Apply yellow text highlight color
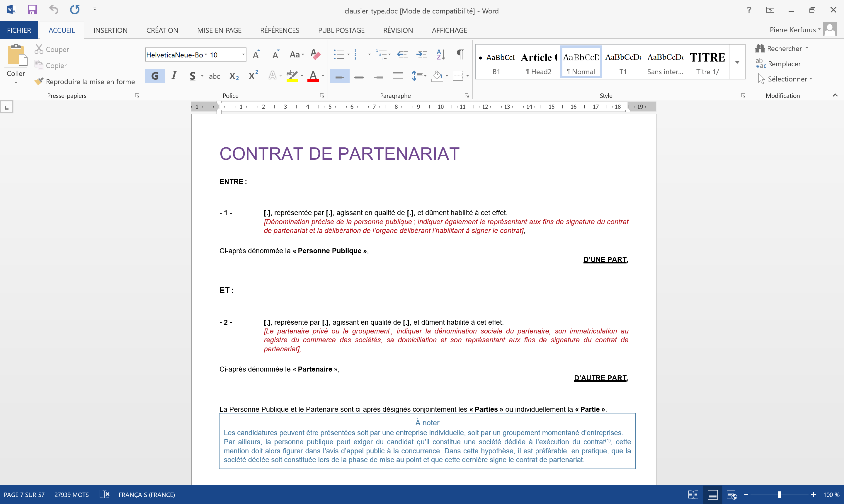Screen dimensions: 844x504 pyautogui.click(x=292, y=75)
